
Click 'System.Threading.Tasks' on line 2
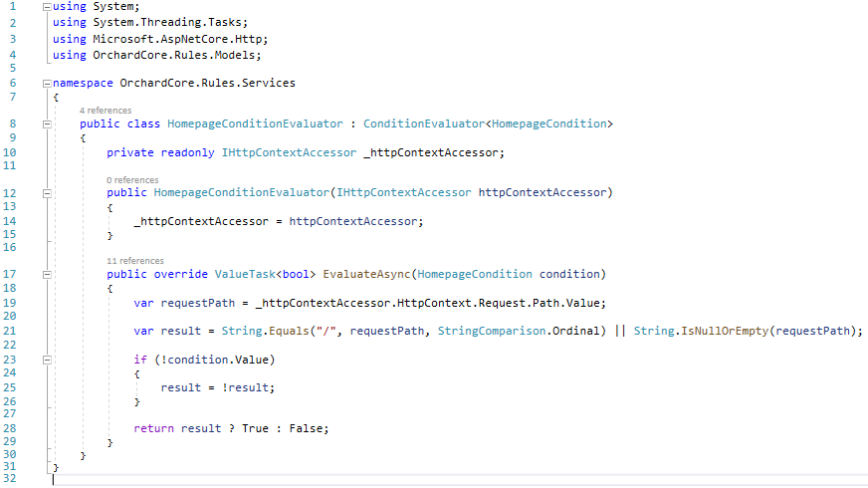[167, 22]
